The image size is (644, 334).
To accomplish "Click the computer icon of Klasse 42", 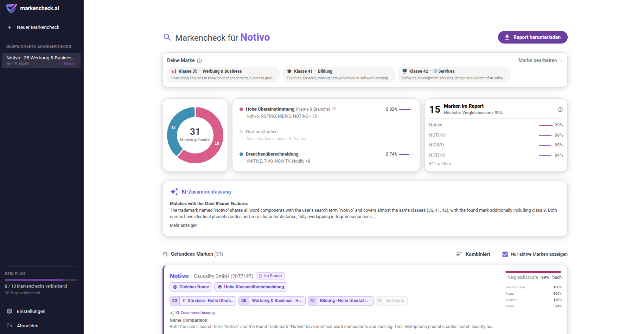I will tap(404, 71).
